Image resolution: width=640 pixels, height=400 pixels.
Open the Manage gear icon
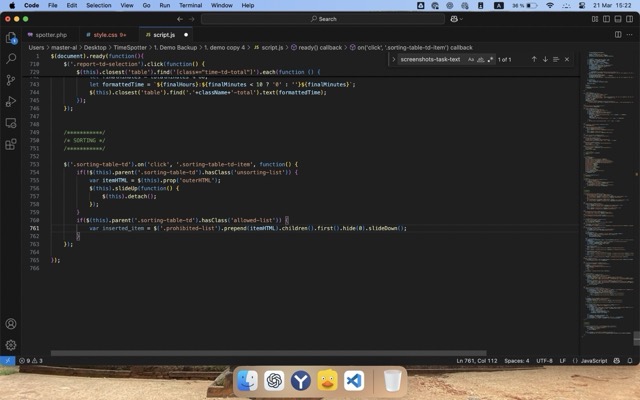(11, 345)
